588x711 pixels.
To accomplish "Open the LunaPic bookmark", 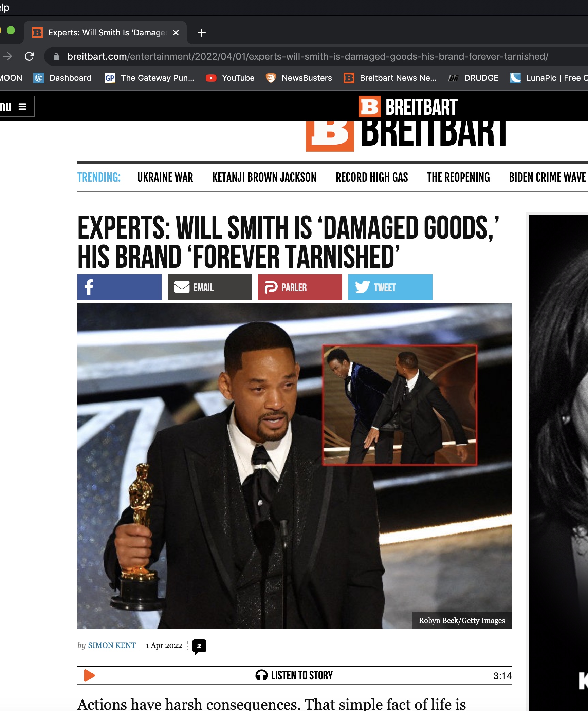I will pos(549,78).
